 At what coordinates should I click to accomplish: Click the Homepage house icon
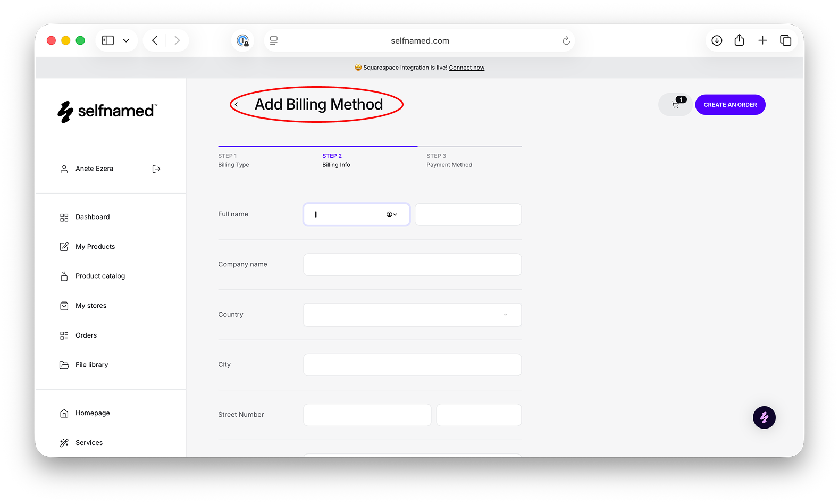pos(64,413)
